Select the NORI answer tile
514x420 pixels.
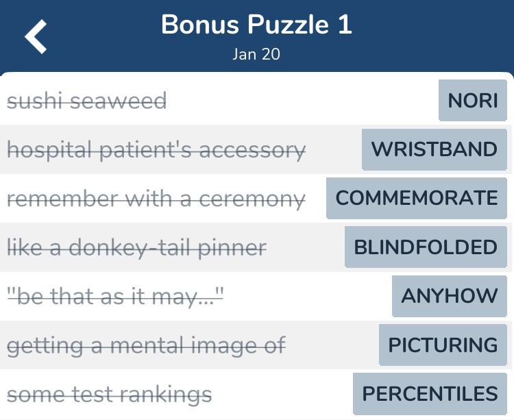pos(473,100)
